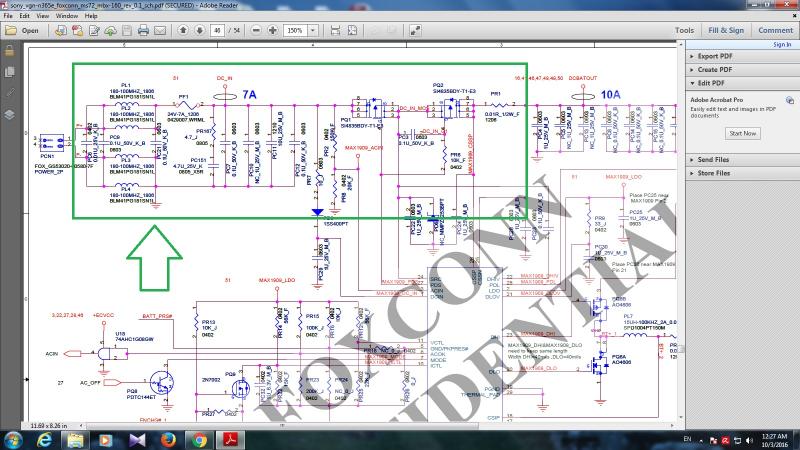Open the Comment pane tab
The image size is (800, 450).
(776, 31)
